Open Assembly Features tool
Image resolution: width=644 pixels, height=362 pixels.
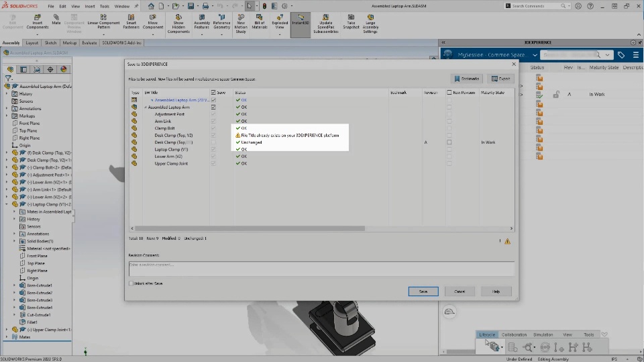click(202, 21)
